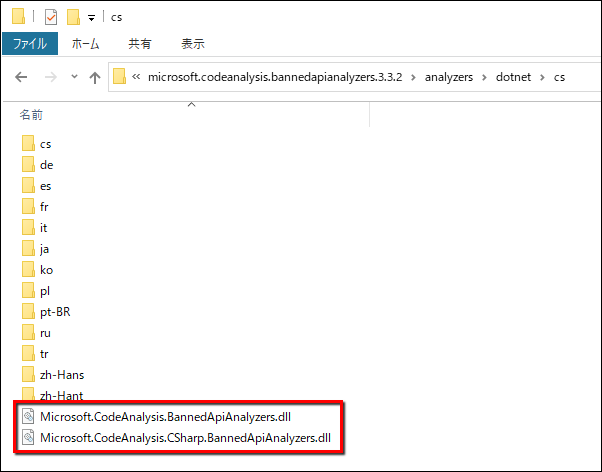Screen dimensions: 602x472
Task: Open the 表示 ribbon tab
Action: click(x=193, y=44)
